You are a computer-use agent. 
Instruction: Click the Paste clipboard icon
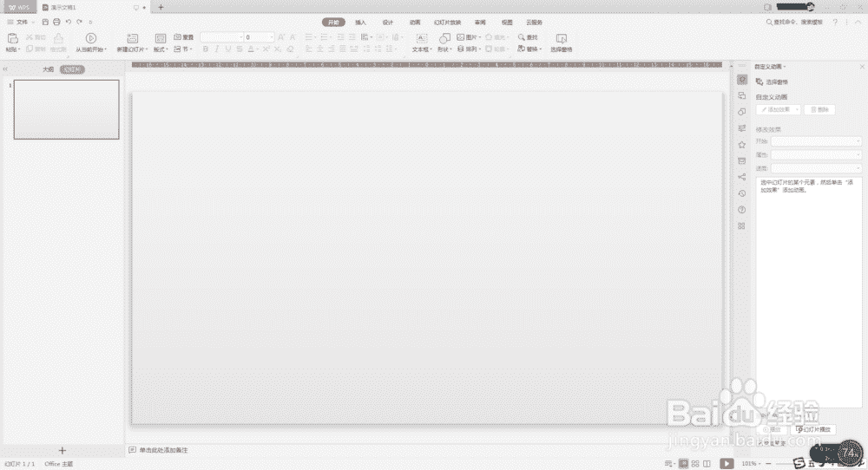click(12, 38)
